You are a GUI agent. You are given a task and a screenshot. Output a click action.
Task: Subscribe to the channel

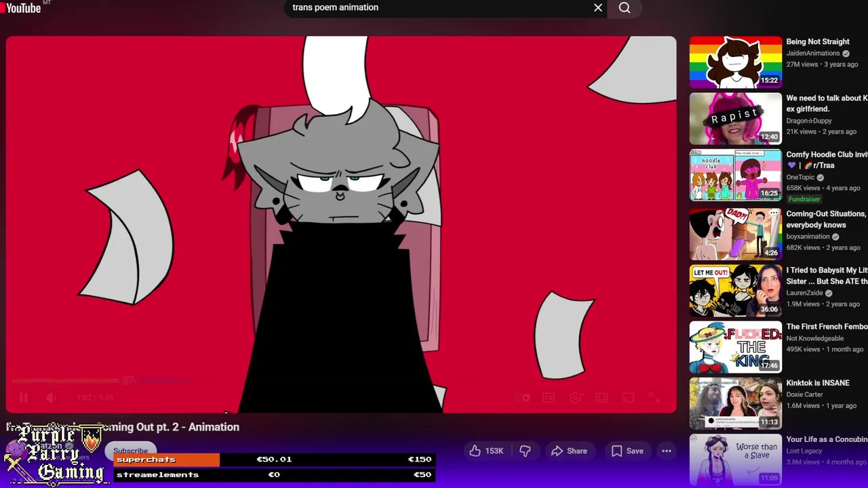click(130, 450)
